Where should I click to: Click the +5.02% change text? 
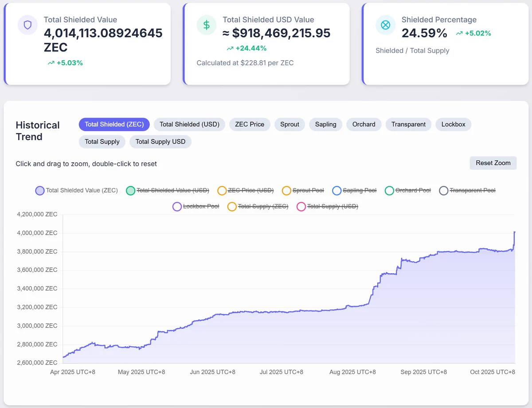pos(478,33)
